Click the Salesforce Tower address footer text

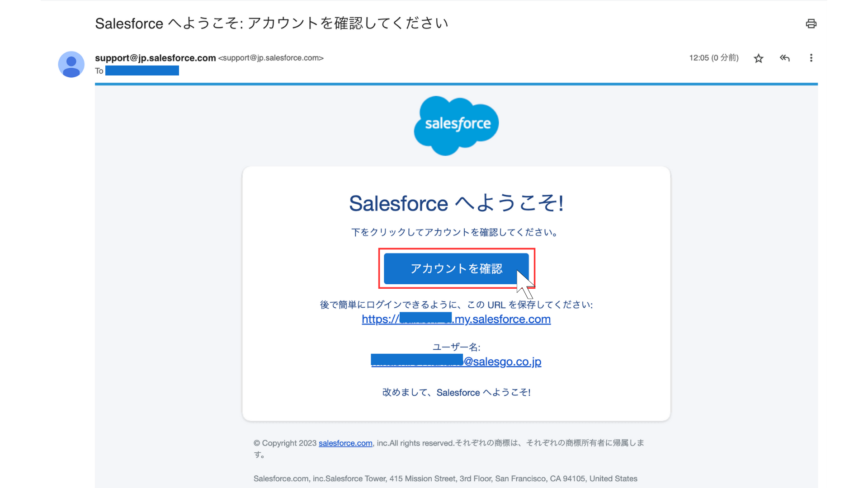click(445, 479)
